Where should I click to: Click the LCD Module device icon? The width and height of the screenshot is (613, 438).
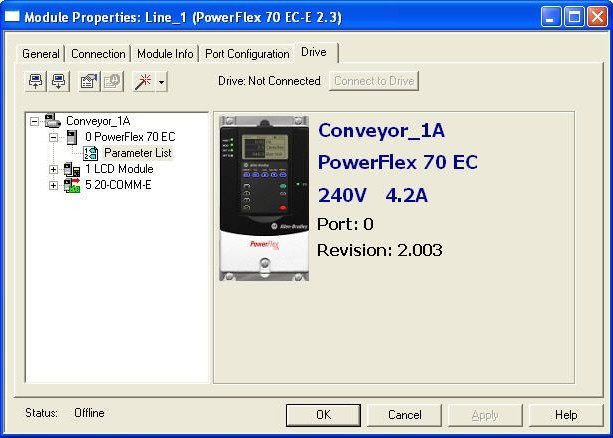(71, 169)
